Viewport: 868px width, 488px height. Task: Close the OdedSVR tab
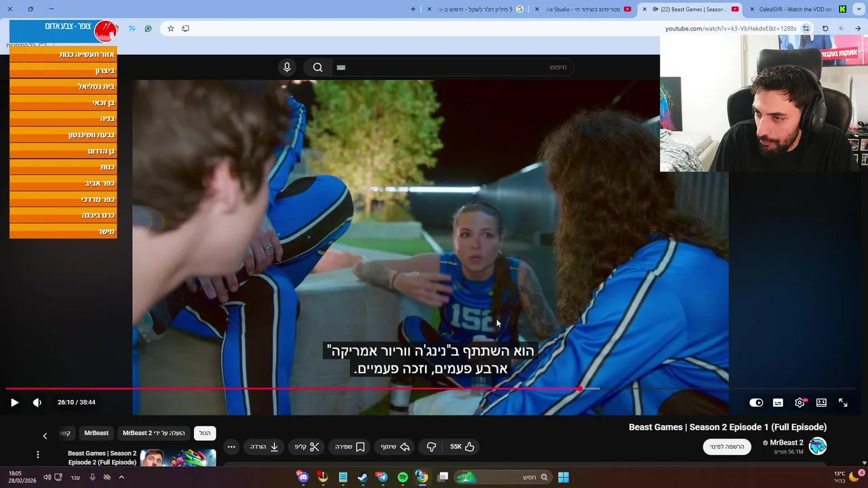(752, 9)
